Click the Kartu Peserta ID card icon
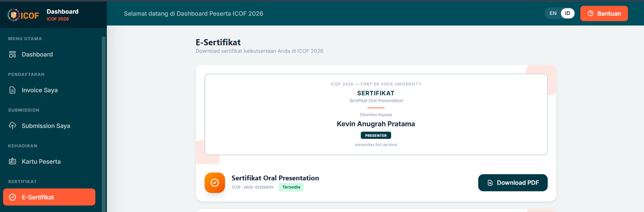Screen dimensions: 644x212 pyautogui.click(x=12, y=162)
